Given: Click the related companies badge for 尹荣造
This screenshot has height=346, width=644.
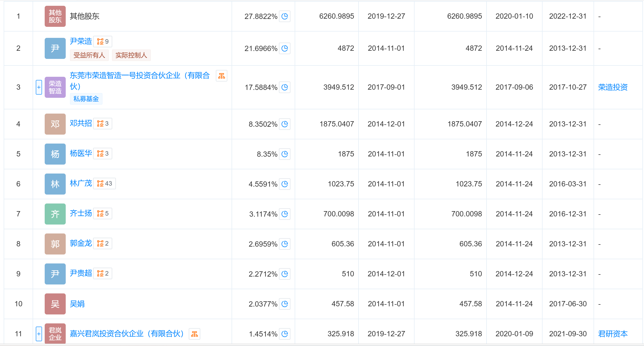Looking at the screenshot, I should [103, 42].
